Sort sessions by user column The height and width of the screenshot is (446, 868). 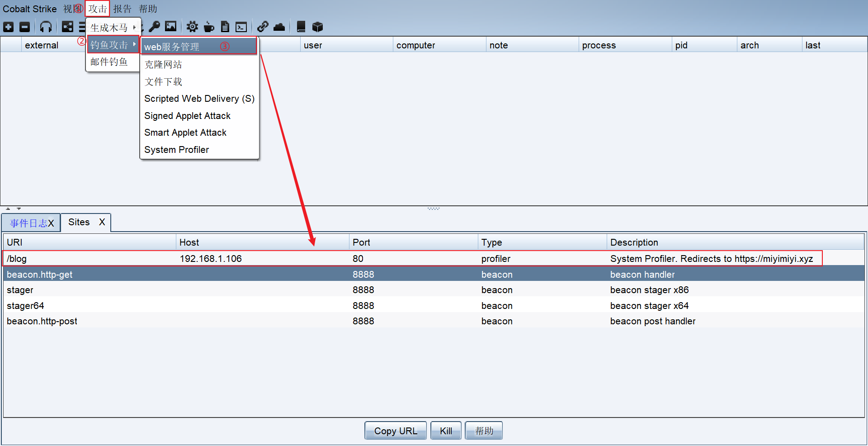(x=346, y=45)
